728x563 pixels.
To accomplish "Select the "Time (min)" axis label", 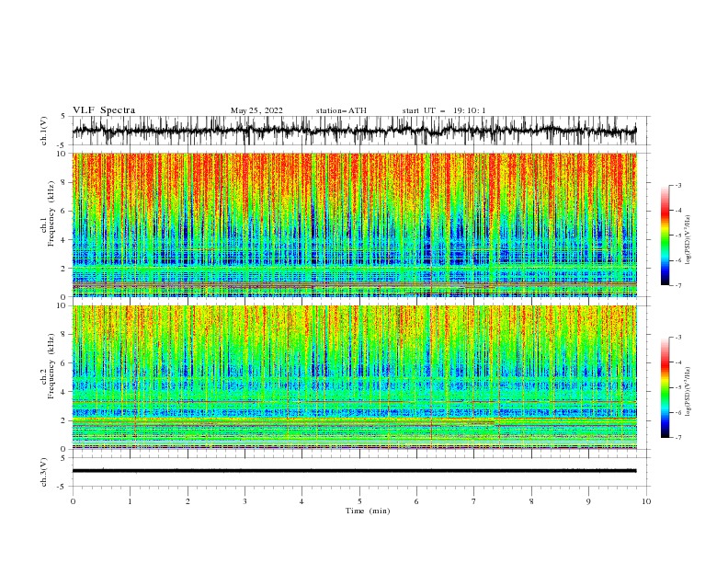I will coord(368,511).
